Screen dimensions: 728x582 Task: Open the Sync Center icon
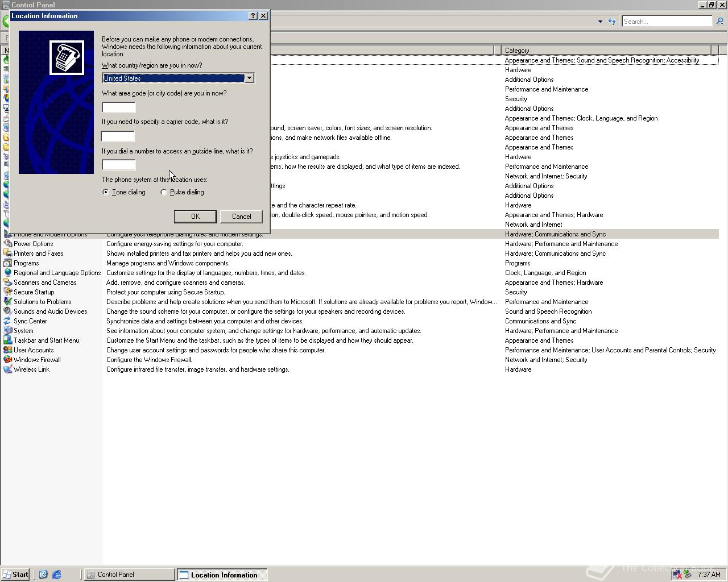pos(7,321)
